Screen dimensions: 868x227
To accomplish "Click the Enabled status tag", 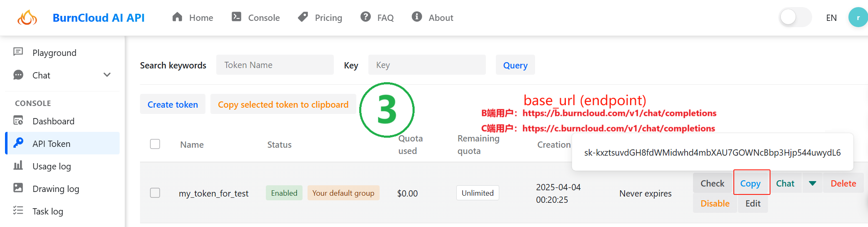I will (x=284, y=193).
